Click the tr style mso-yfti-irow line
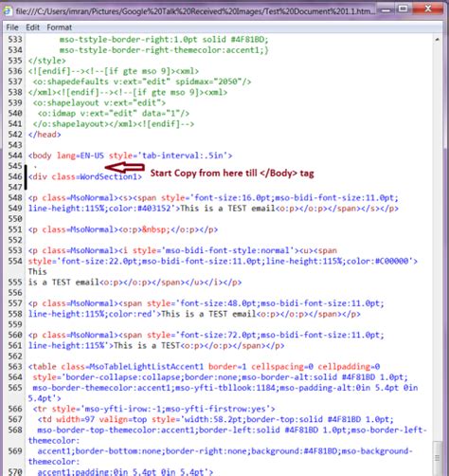 pyautogui.click(x=153, y=409)
